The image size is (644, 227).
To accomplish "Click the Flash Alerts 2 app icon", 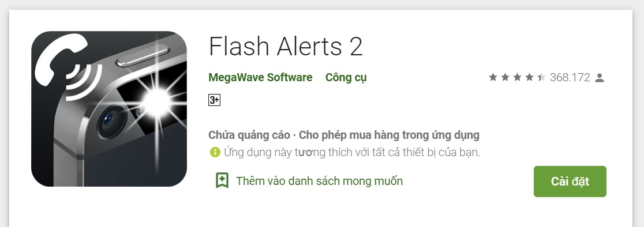I will pyautogui.click(x=109, y=108).
